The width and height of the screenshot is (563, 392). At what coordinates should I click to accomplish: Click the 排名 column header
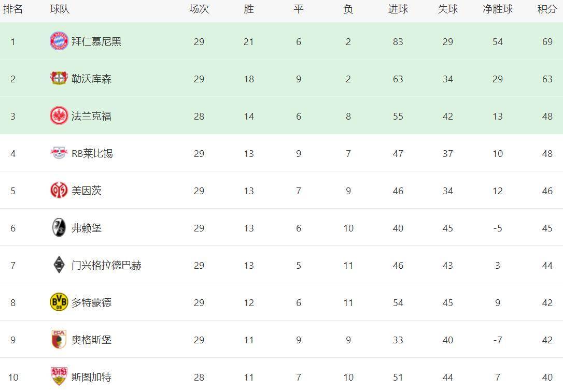point(13,9)
